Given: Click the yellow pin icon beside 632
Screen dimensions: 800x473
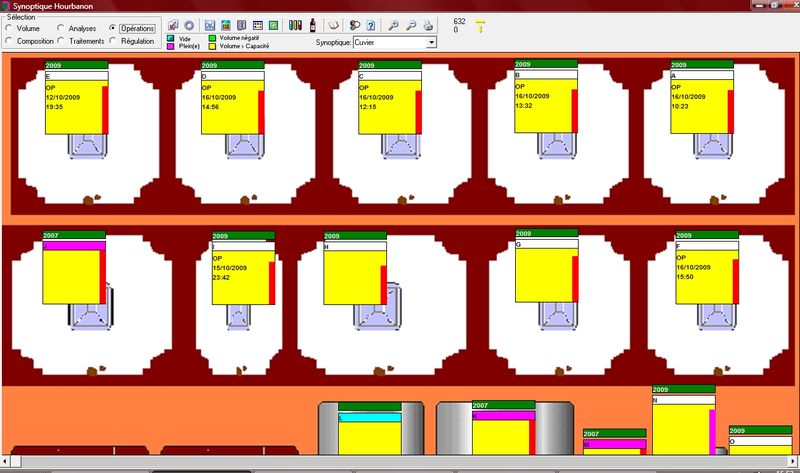Looking at the screenshot, I should point(479,24).
